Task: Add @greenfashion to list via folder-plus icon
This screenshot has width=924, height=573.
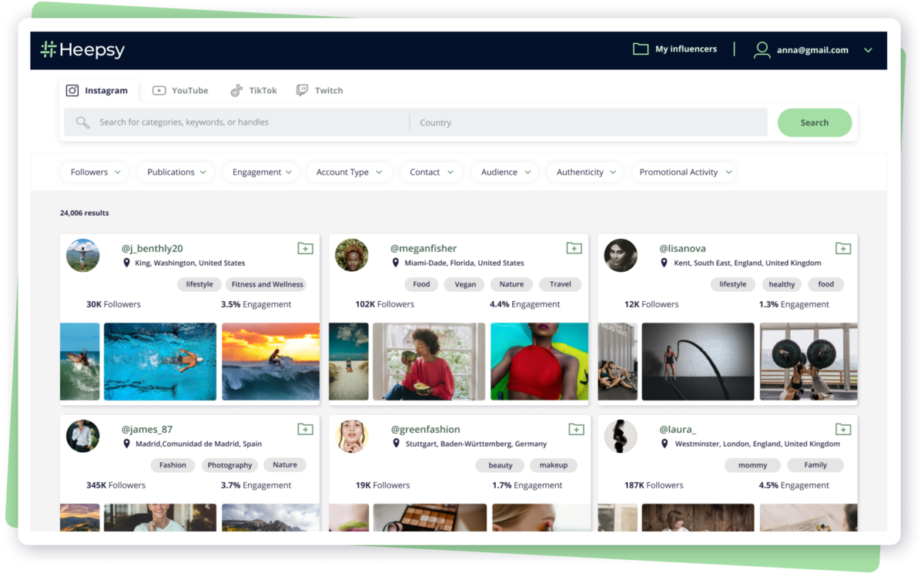Action: tap(576, 429)
